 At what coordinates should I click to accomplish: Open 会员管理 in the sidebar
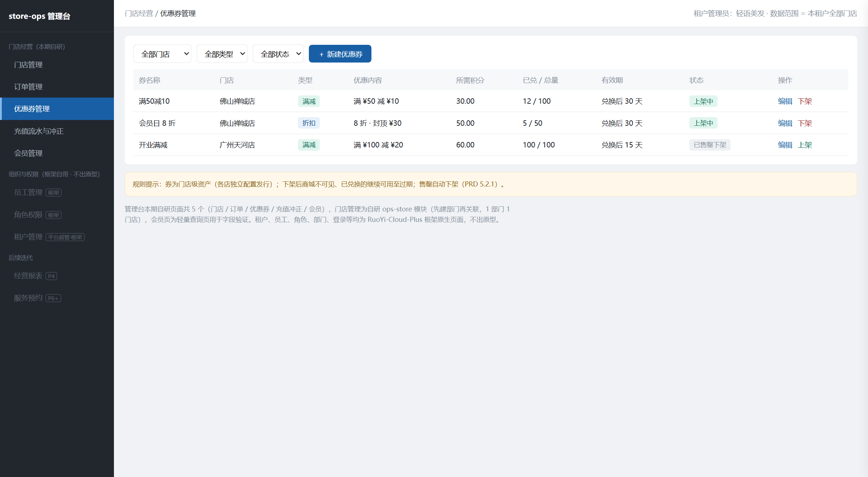[57, 153]
